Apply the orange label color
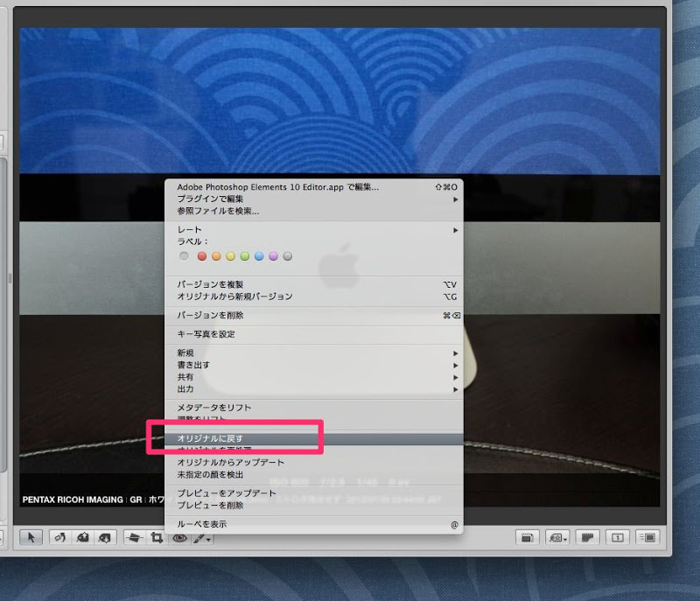The image size is (700, 601). [216, 256]
